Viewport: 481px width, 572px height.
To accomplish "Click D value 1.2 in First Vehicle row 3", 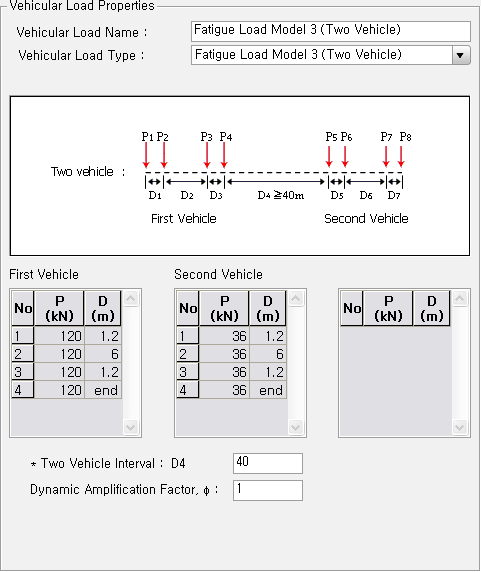I will click(x=103, y=372).
